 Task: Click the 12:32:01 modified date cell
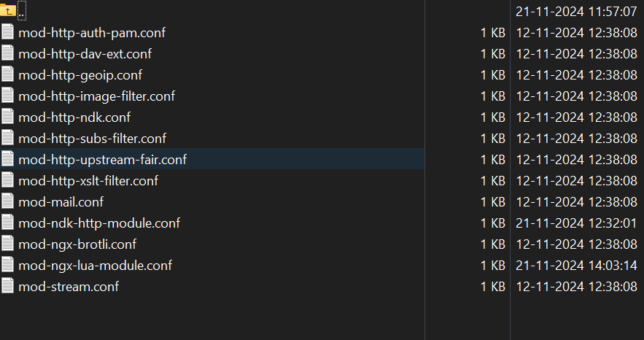click(x=576, y=223)
